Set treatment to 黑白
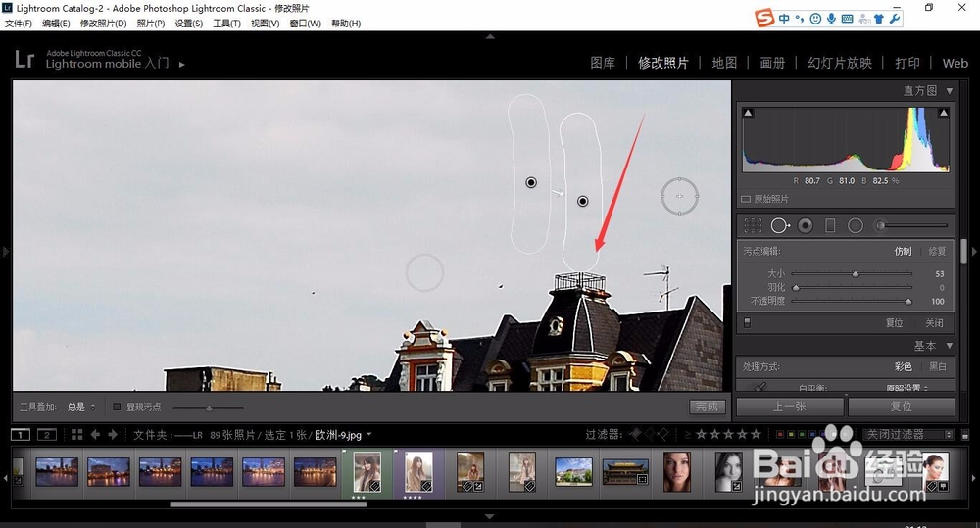This screenshot has height=528, width=980. point(938,366)
